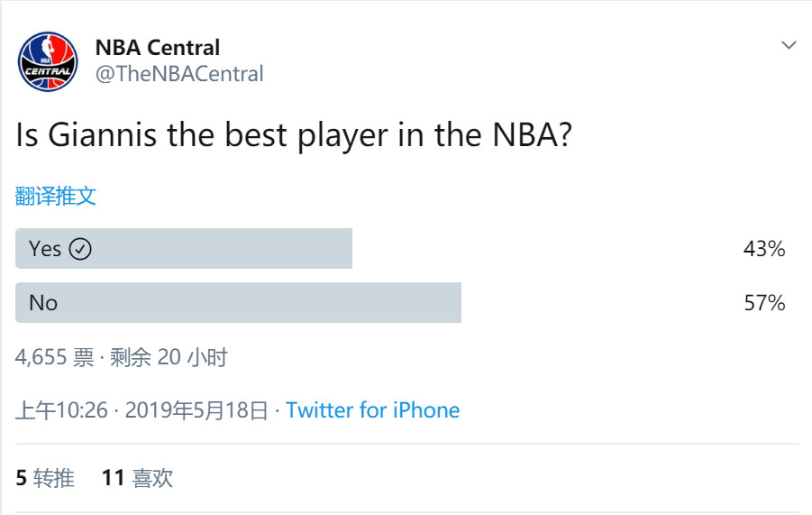Click the 57% result for No

point(764,303)
